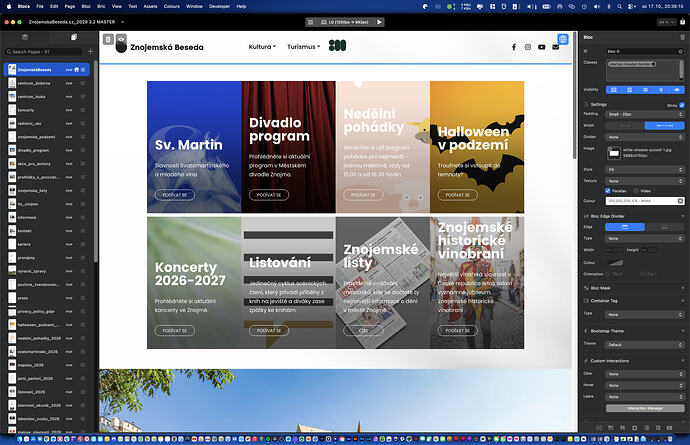690x445 pixels.
Task: Click the Apple menu logo
Action: coord(9,6)
